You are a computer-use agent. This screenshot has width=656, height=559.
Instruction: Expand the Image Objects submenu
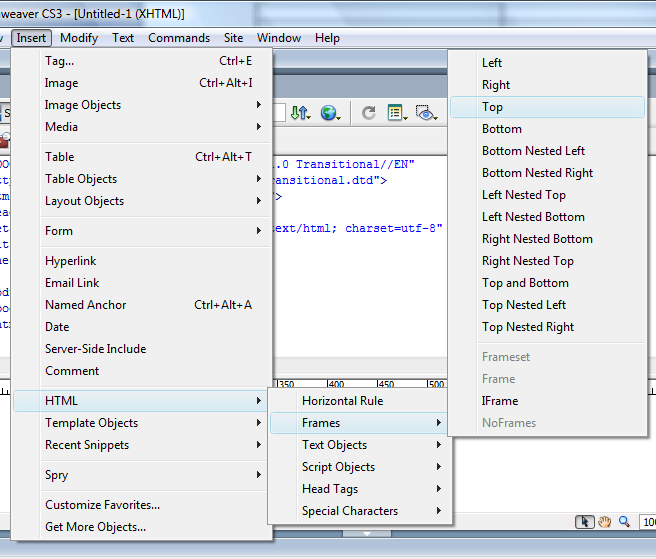tap(142, 105)
